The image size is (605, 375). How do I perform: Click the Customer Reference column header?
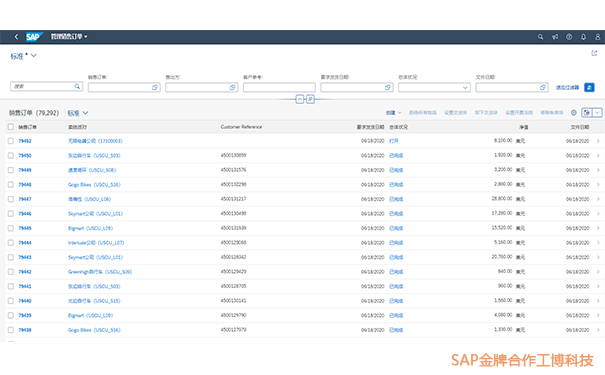(x=241, y=127)
